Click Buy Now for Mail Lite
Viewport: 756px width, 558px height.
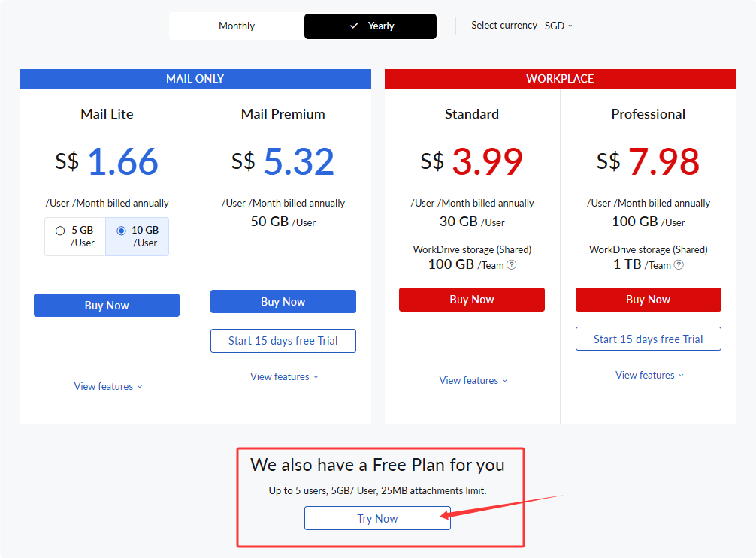coord(107,306)
